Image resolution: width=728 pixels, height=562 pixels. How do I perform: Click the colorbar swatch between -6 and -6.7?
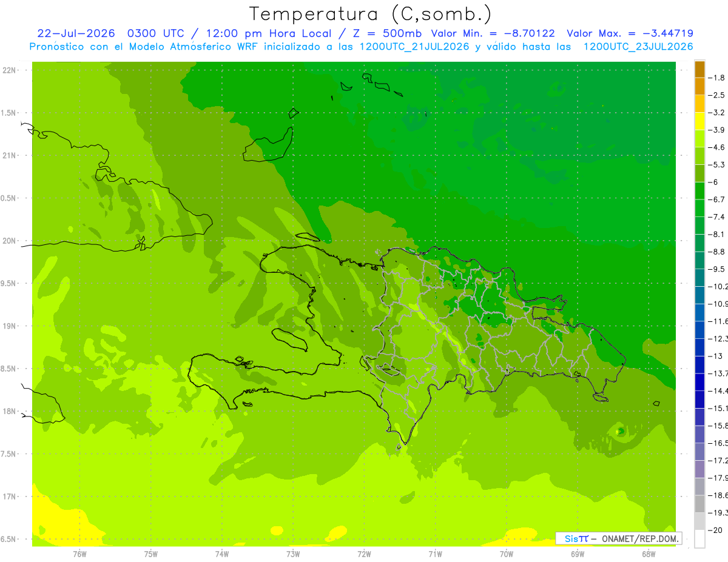pyautogui.click(x=699, y=191)
